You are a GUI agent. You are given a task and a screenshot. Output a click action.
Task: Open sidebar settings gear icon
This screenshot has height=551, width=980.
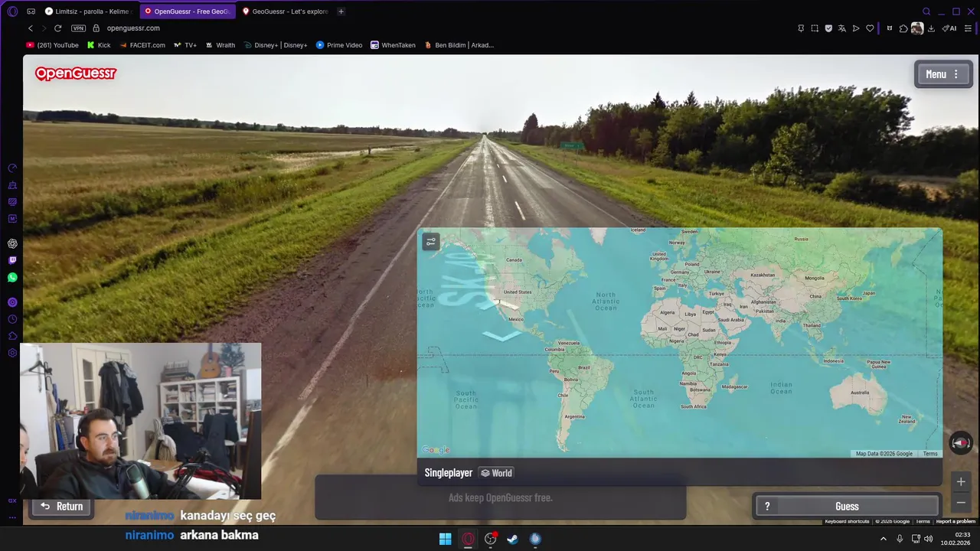[12, 353]
